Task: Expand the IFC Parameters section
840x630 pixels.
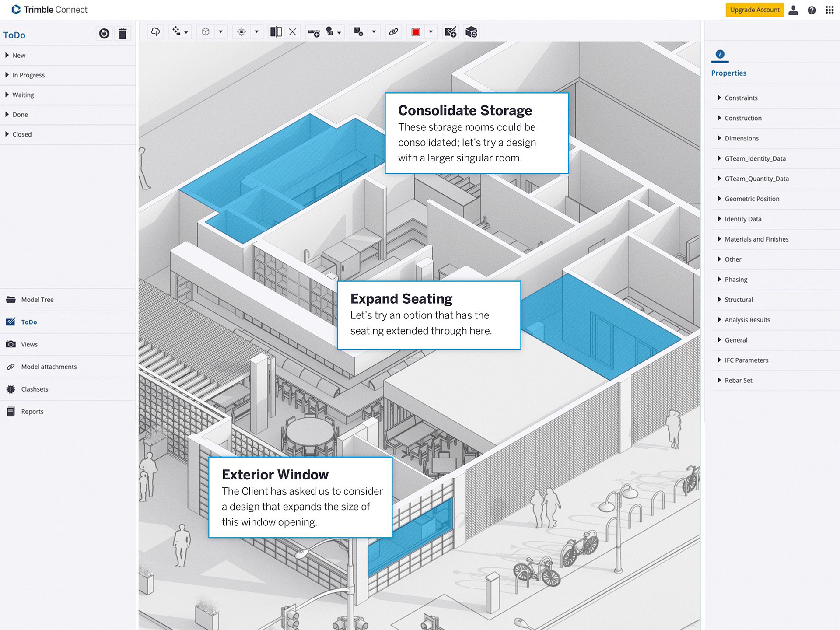Action: [x=746, y=360]
